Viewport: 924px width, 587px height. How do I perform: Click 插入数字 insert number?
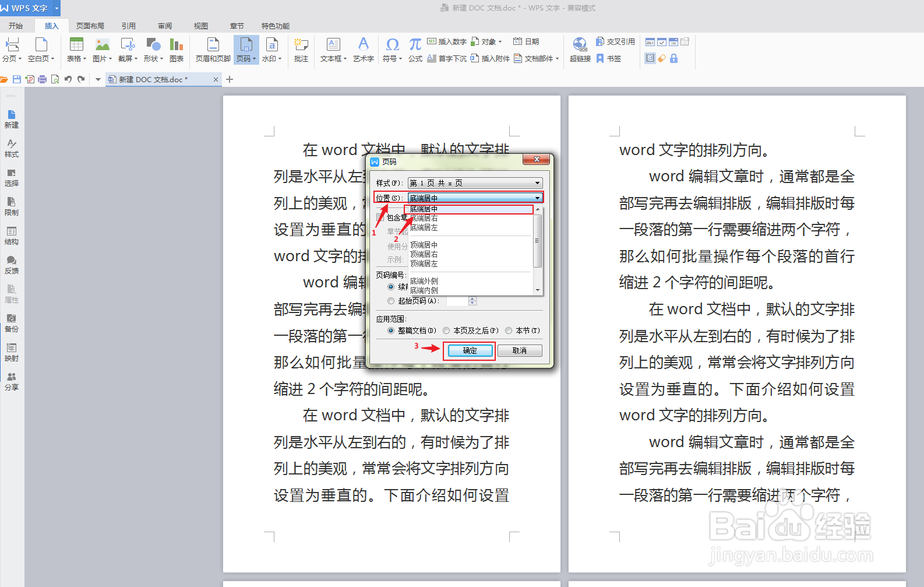coord(447,42)
